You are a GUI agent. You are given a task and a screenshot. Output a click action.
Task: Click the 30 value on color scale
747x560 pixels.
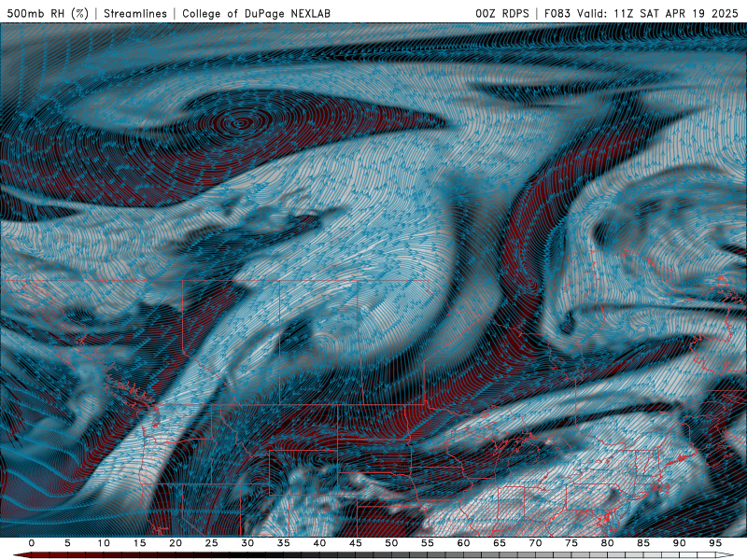point(247,543)
